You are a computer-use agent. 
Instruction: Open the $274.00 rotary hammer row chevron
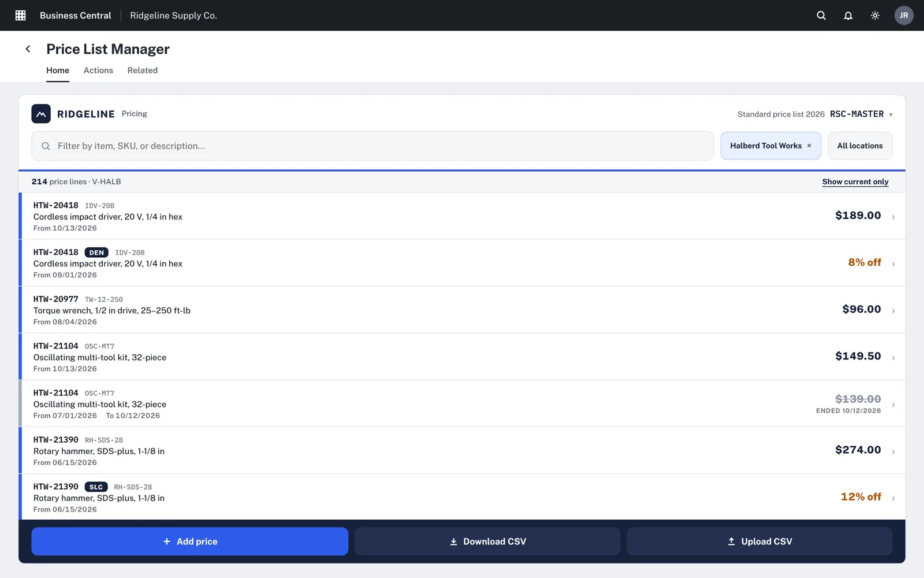pyautogui.click(x=893, y=451)
